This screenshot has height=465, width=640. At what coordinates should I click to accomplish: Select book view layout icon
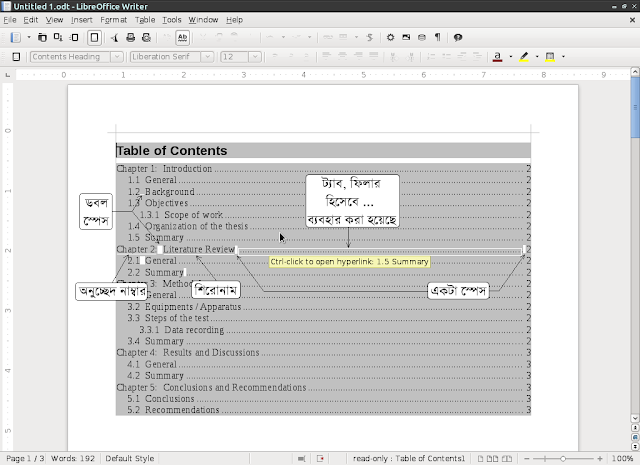coord(507,458)
